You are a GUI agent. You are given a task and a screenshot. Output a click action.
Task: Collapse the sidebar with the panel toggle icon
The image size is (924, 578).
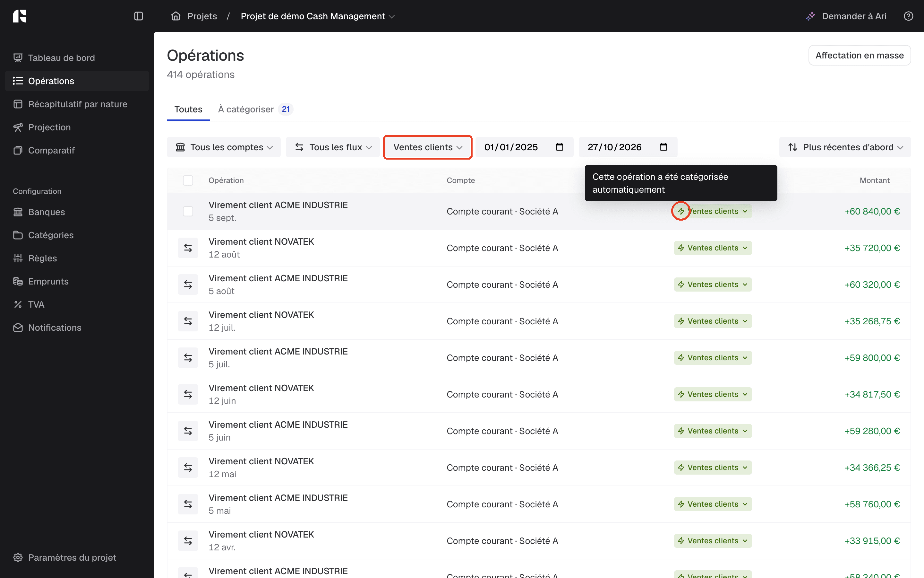pyautogui.click(x=139, y=16)
